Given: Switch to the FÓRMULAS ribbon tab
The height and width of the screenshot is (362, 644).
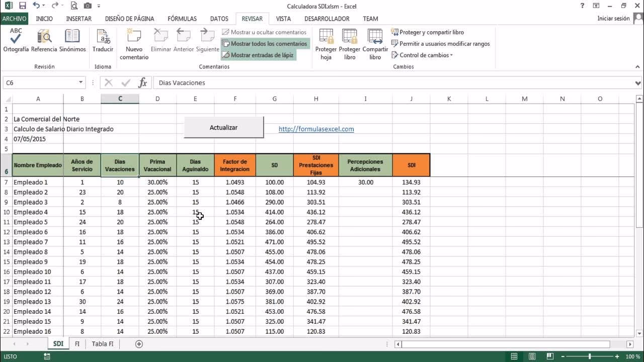Looking at the screenshot, I should point(182,19).
